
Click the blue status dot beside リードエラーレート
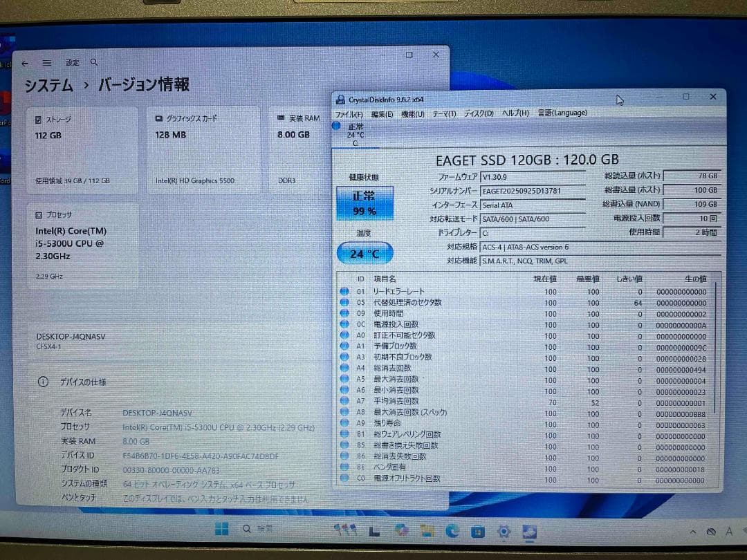coord(344,290)
